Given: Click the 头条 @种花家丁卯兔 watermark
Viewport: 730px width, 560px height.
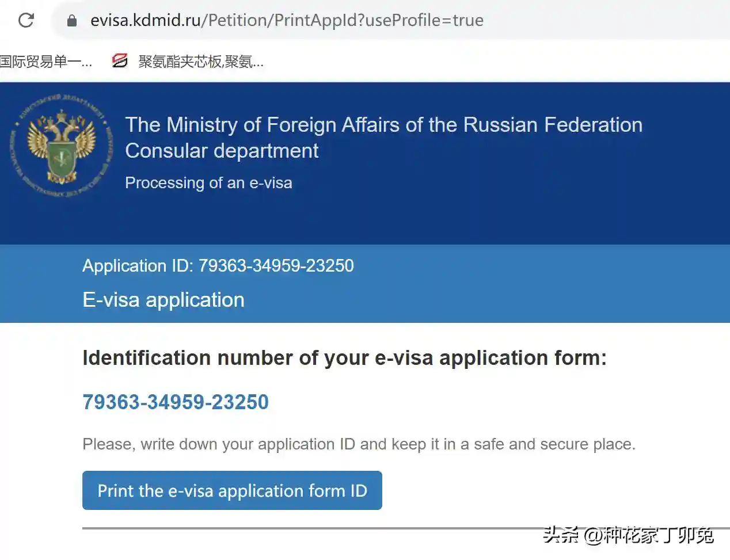Looking at the screenshot, I should [x=628, y=535].
